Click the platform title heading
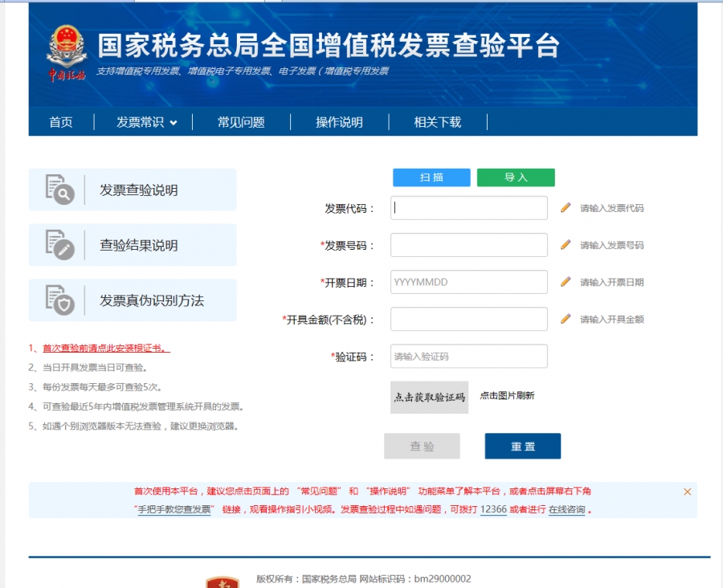 (x=329, y=46)
